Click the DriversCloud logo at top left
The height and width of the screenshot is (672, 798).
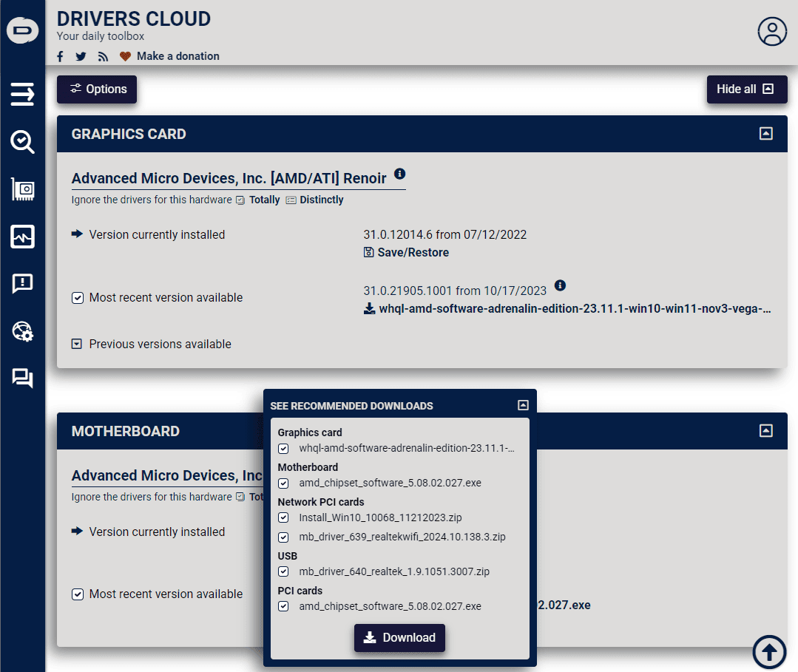pos(22,30)
